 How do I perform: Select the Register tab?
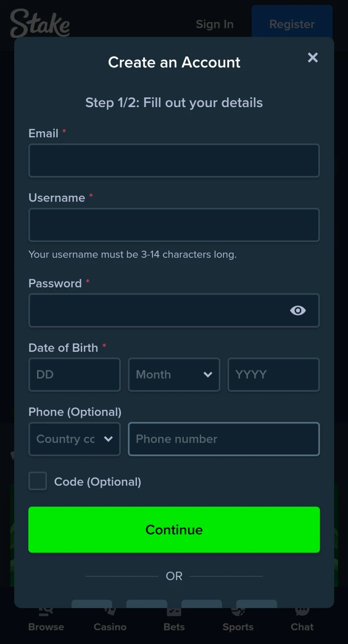[x=292, y=24]
